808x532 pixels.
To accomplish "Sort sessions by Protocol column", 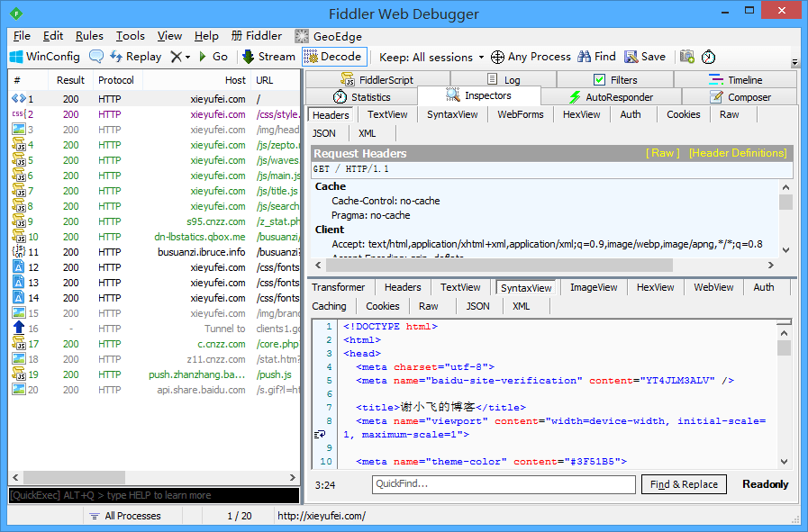I will point(118,80).
